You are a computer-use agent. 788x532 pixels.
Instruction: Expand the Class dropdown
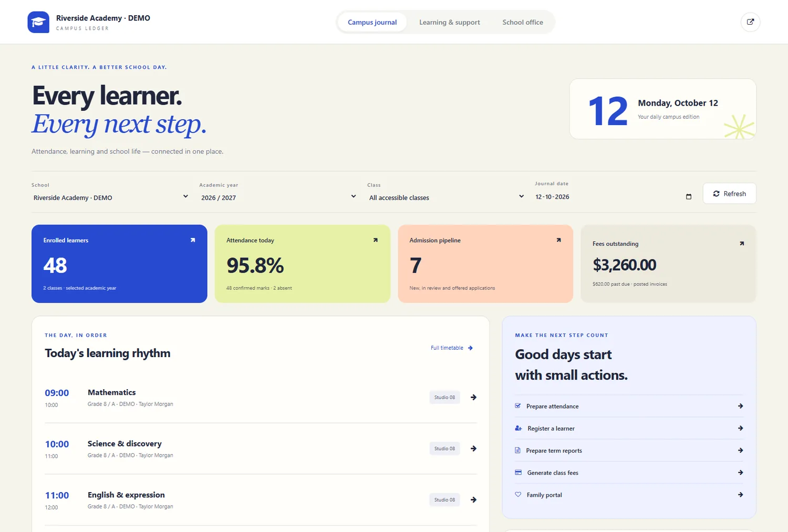[447, 197]
